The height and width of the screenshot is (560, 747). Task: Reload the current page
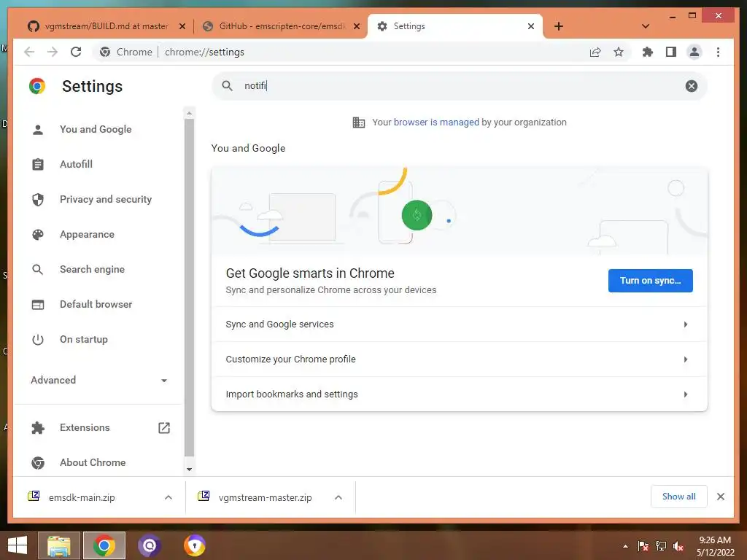coord(76,52)
